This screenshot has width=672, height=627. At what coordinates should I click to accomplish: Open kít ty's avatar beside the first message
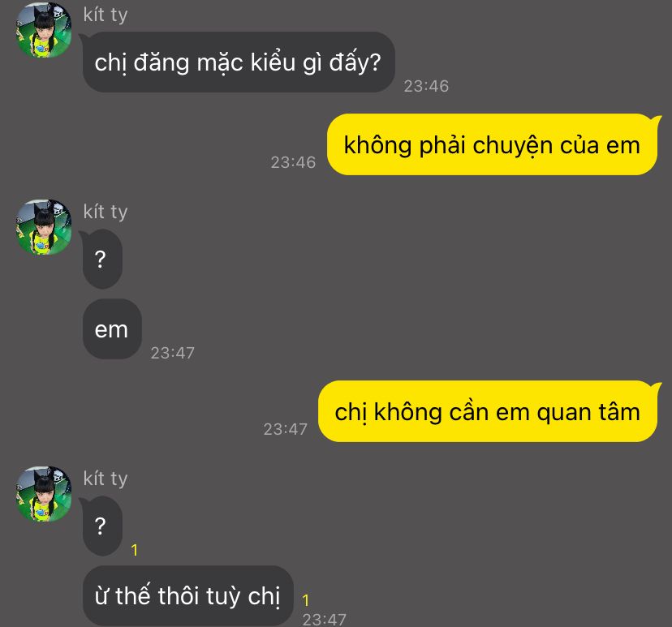click(x=44, y=30)
